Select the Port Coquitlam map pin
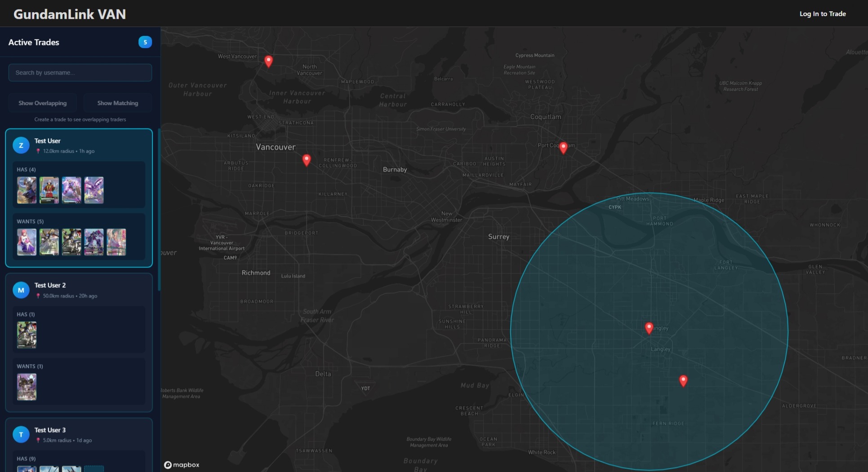Image resolution: width=868 pixels, height=472 pixels. (x=563, y=147)
